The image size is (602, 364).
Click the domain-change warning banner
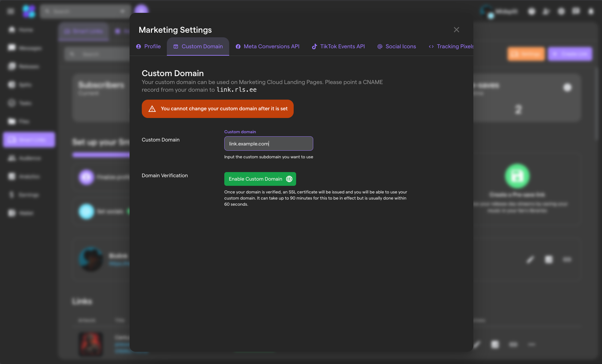[x=218, y=109]
